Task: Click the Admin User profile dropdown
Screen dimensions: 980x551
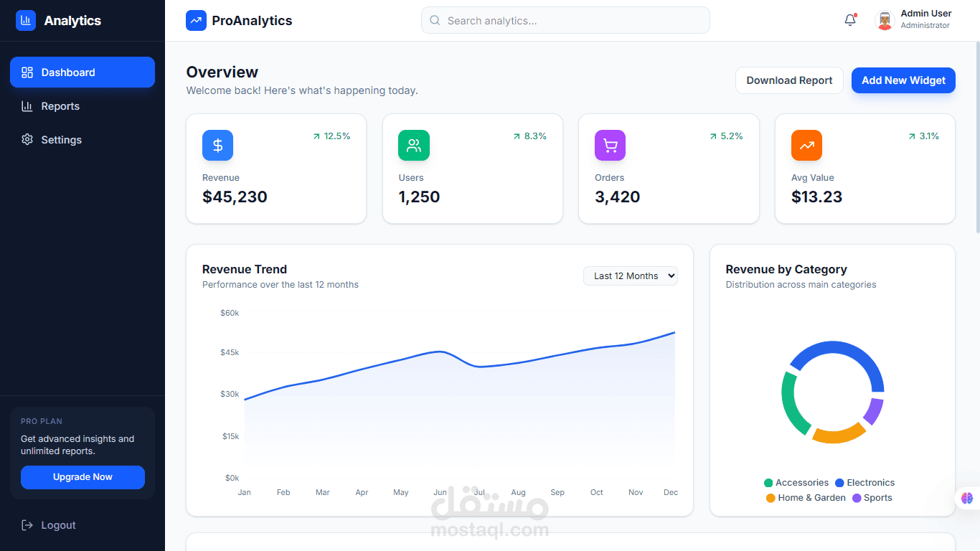Action: coord(913,19)
